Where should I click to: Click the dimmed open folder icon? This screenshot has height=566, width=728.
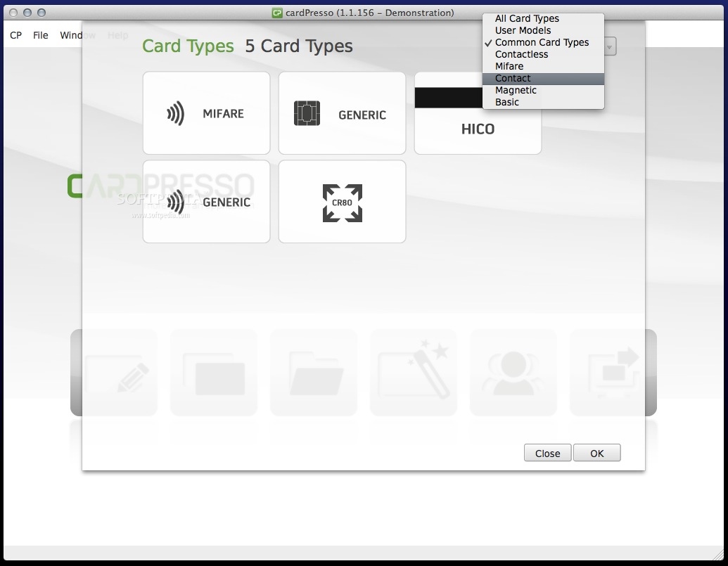314,373
